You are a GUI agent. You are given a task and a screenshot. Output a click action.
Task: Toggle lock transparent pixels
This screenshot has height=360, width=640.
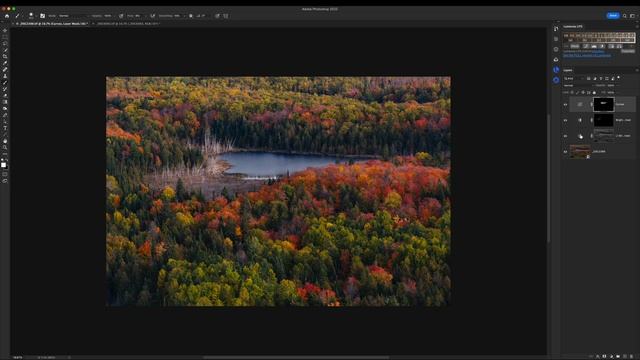572,92
